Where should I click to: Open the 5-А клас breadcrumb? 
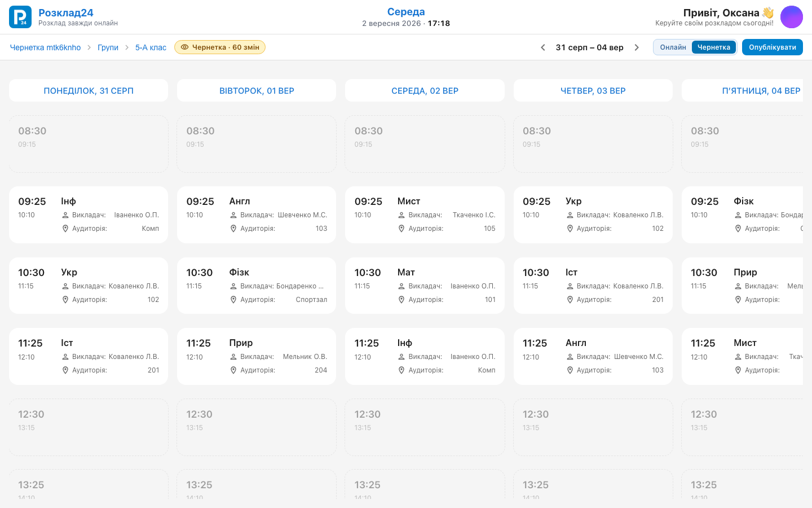coord(151,47)
